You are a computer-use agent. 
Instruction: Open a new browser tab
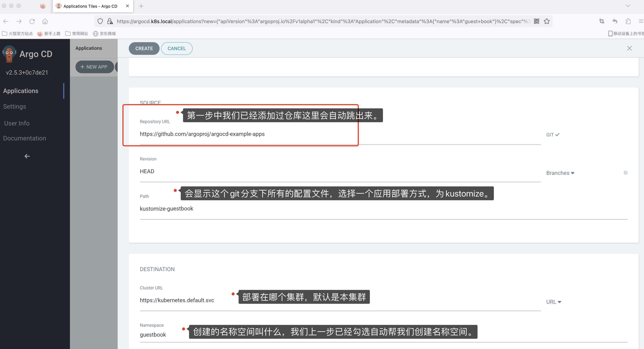tap(141, 6)
